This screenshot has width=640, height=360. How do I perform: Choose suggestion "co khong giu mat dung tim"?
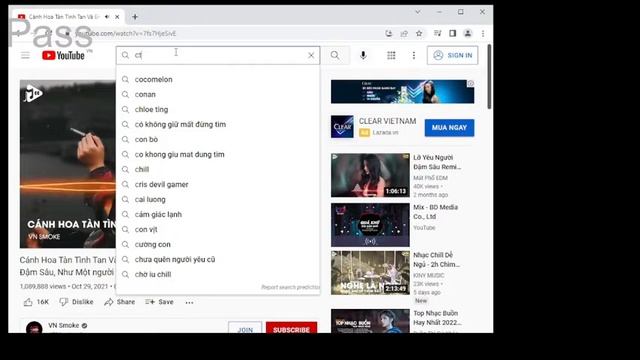coord(218,154)
